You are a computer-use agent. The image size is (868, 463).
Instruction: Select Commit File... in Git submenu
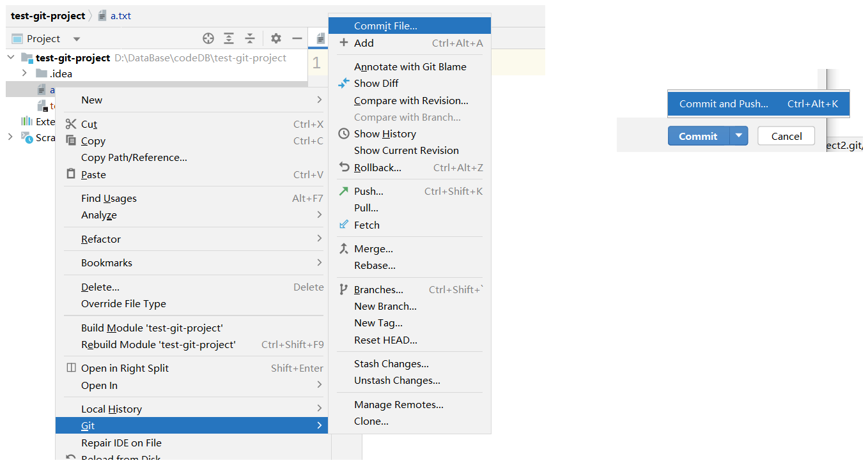(x=410, y=26)
